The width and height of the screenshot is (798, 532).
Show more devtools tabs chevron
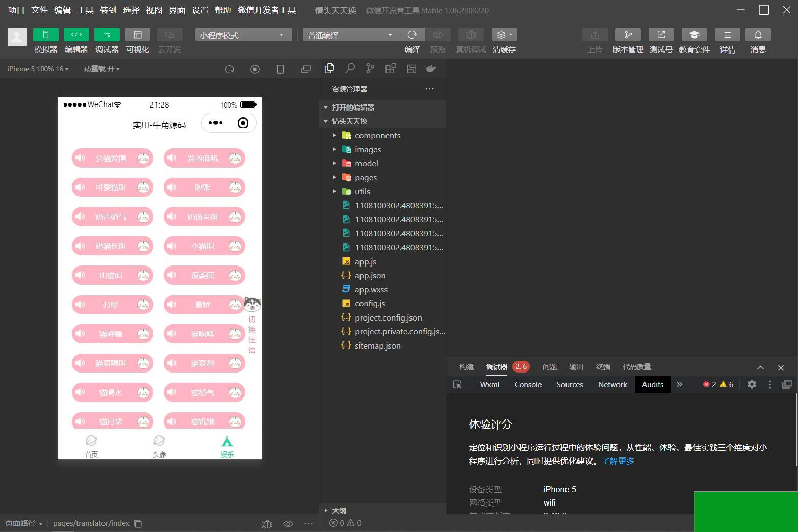679,385
